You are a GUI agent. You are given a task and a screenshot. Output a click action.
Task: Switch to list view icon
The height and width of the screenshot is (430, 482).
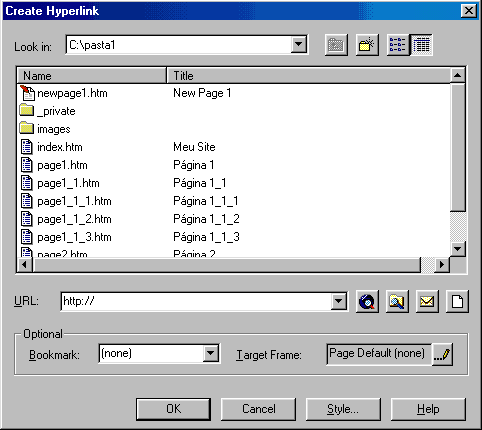pos(398,45)
